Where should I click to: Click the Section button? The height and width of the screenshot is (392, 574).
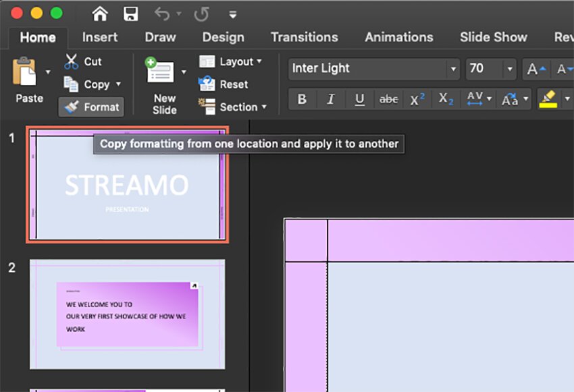232,107
